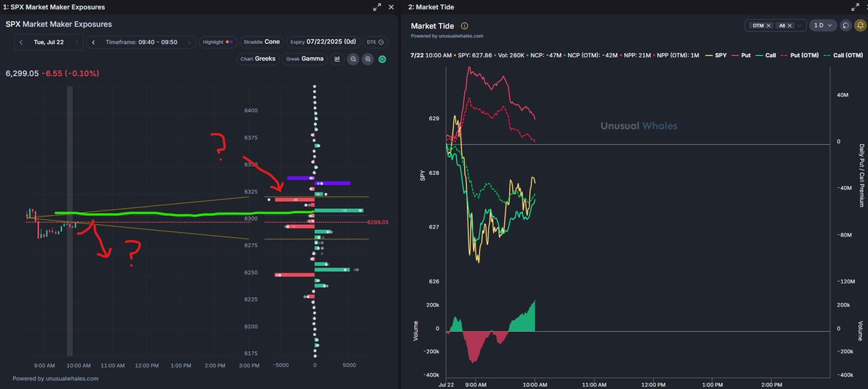Step timeframe forward from 09:40 - 09:50
Image resolution: width=868 pixels, height=389 pixels.
(190, 43)
